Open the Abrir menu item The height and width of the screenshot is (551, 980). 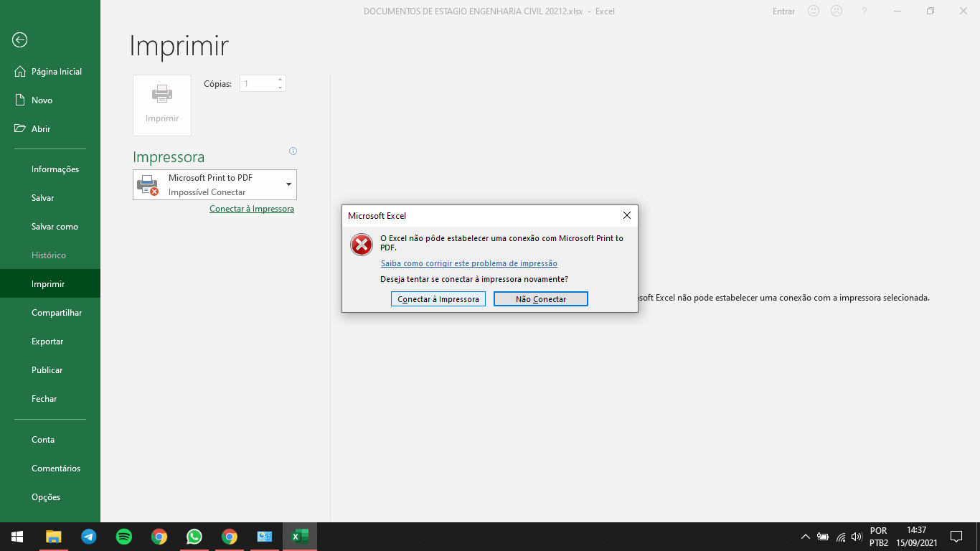click(x=50, y=129)
